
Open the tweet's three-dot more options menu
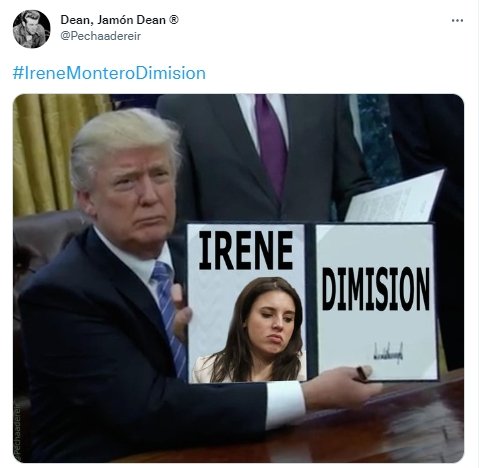click(457, 21)
